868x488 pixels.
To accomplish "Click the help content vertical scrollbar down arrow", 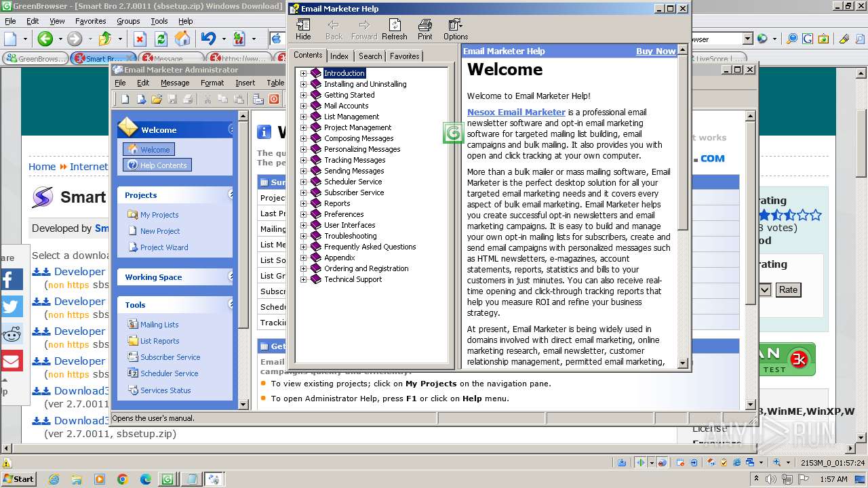I will 683,363.
